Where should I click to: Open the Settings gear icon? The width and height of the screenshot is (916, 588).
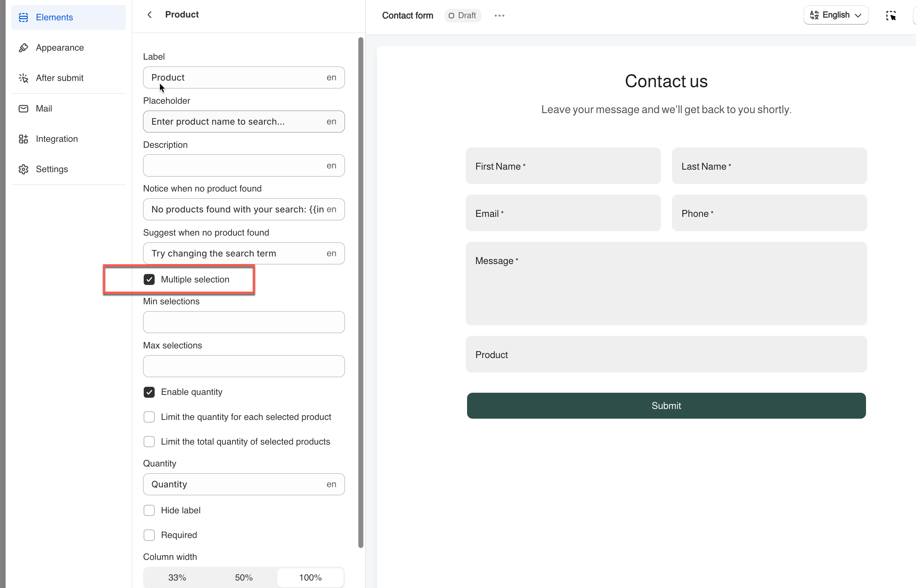(x=23, y=169)
